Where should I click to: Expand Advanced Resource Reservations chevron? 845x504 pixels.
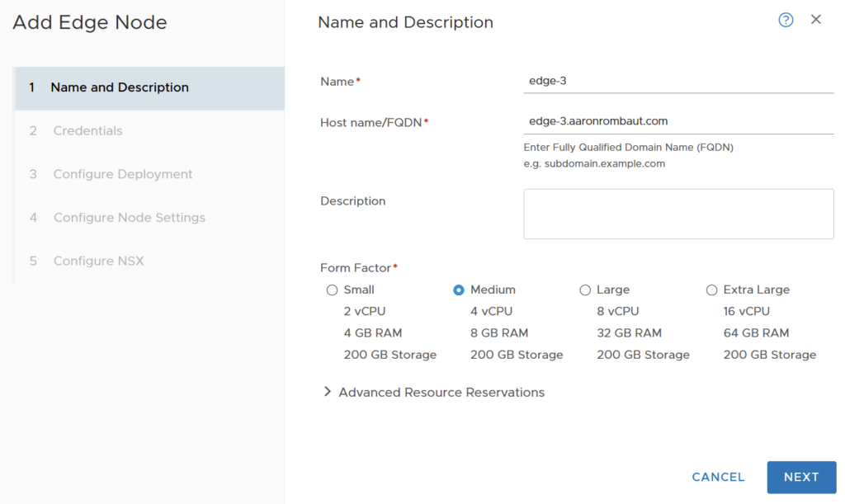[328, 392]
